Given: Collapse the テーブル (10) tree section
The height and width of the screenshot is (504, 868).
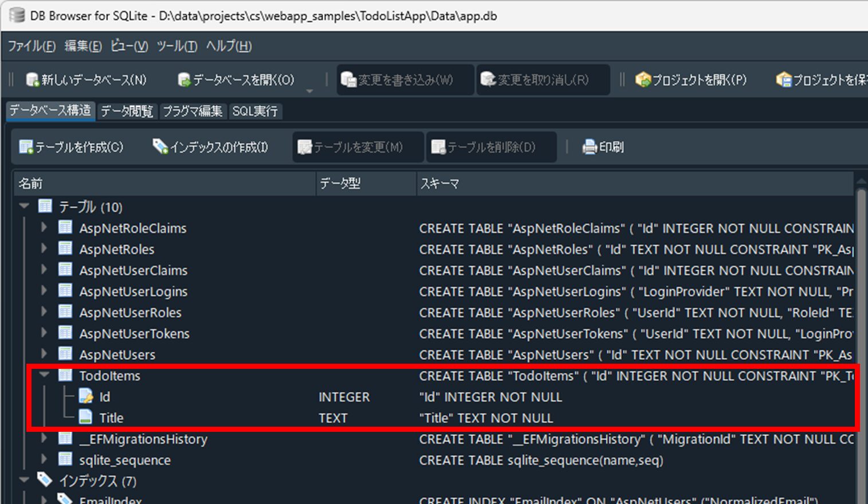Looking at the screenshot, I should [23, 206].
